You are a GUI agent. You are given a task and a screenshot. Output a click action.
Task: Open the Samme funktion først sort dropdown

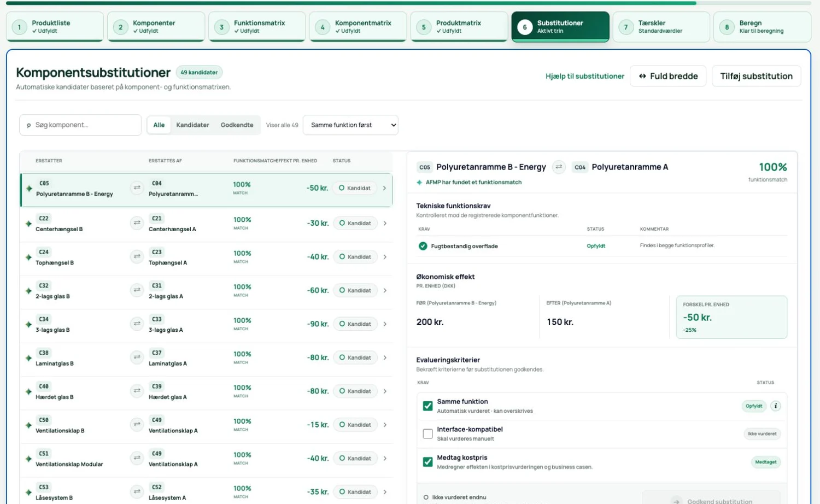click(x=350, y=125)
